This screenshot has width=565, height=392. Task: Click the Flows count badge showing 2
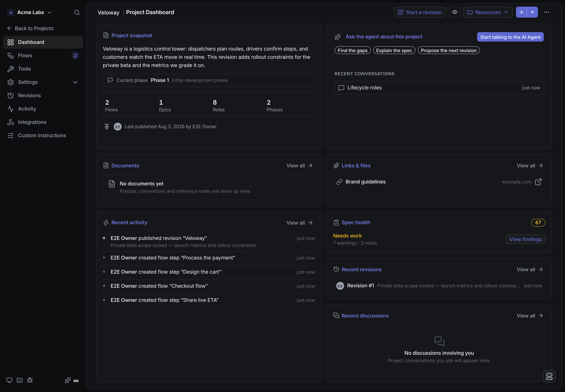pyautogui.click(x=75, y=55)
